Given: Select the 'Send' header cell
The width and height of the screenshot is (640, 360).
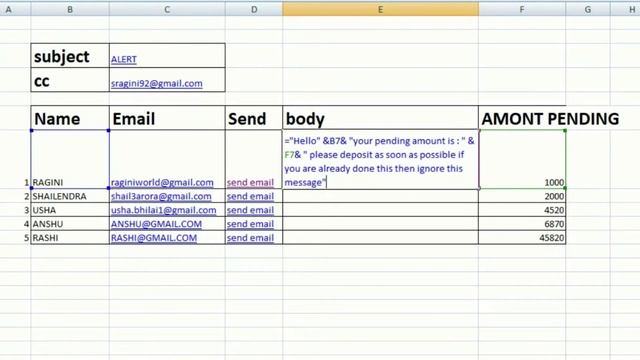Looking at the screenshot, I should [x=254, y=118].
